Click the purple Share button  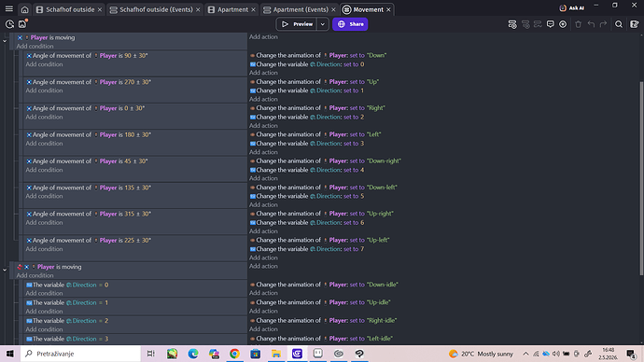tap(350, 24)
